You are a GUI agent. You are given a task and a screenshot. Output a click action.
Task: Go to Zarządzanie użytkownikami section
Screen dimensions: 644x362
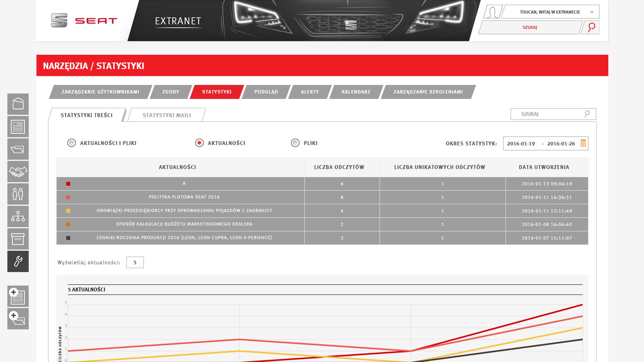point(100,92)
